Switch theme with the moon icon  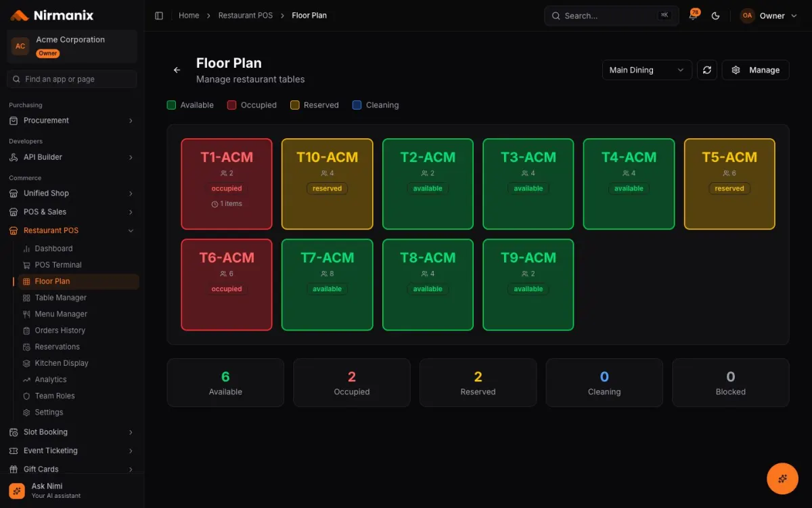(716, 16)
